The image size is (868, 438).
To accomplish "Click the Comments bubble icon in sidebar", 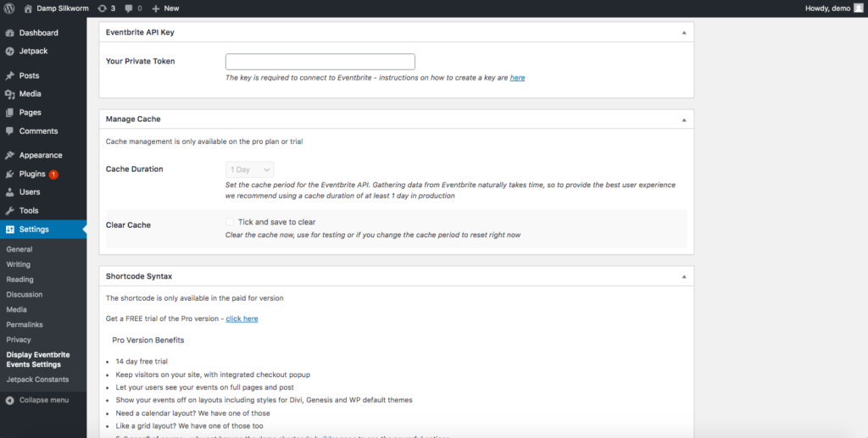I will (x=9, y=131).
